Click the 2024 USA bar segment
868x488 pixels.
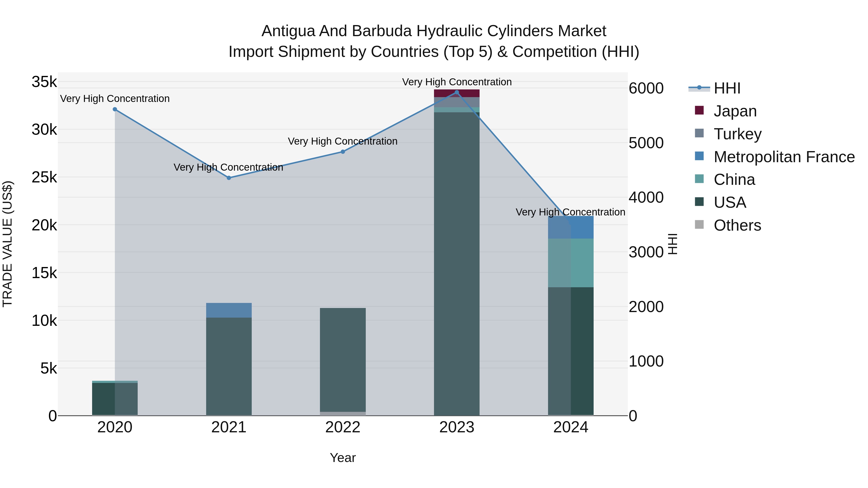571,351
